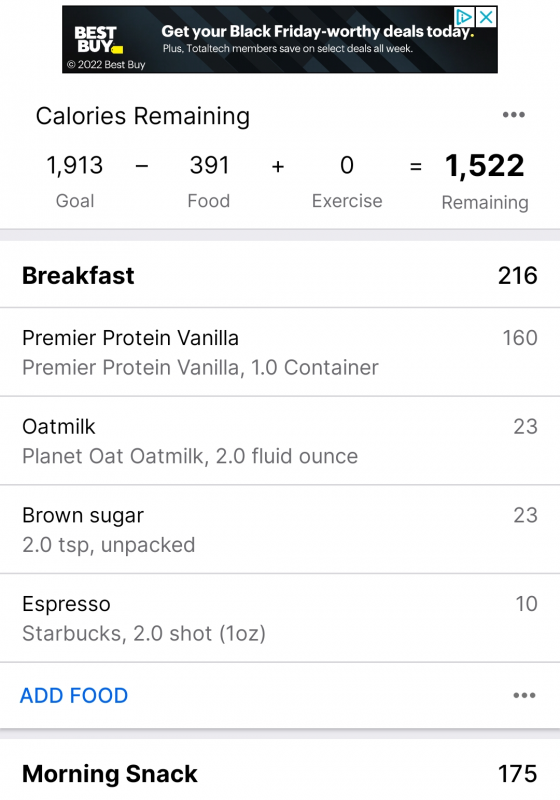Tap the Breakfast meal header
This screenshot has height=800, width=560.
point(280,276)
